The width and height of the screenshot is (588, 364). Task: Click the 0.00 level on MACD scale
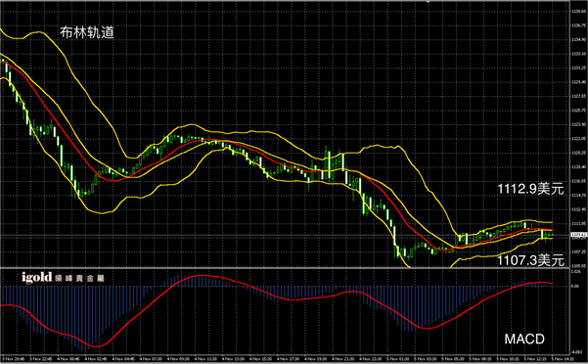[x=574, y=286]
